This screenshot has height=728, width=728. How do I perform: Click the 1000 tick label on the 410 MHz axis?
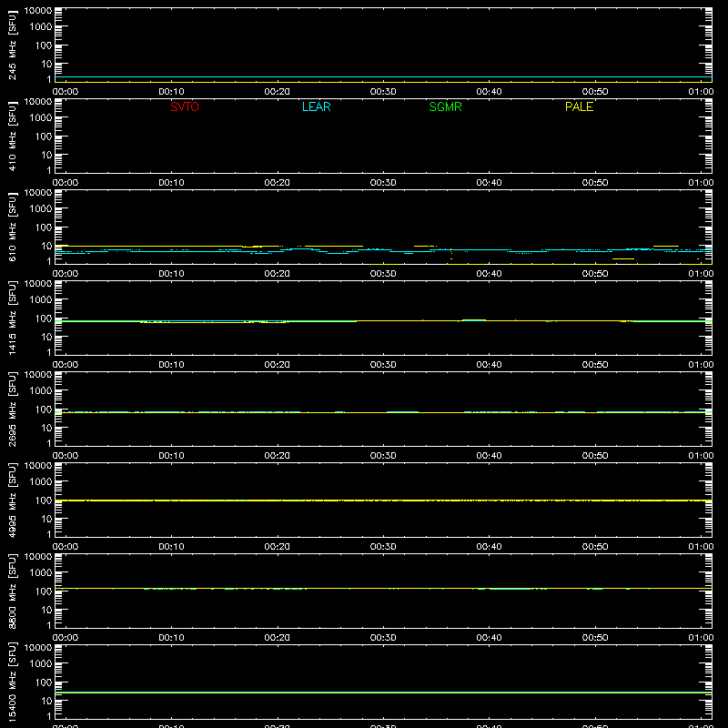tap(41, 117)
